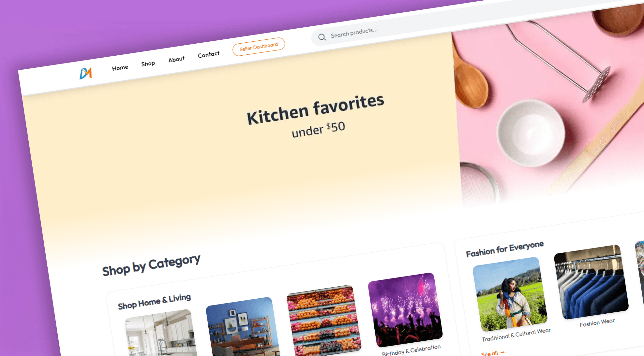Click the Fashion Wear label
This screenshot has width=644, height=356.
point(597,322)
